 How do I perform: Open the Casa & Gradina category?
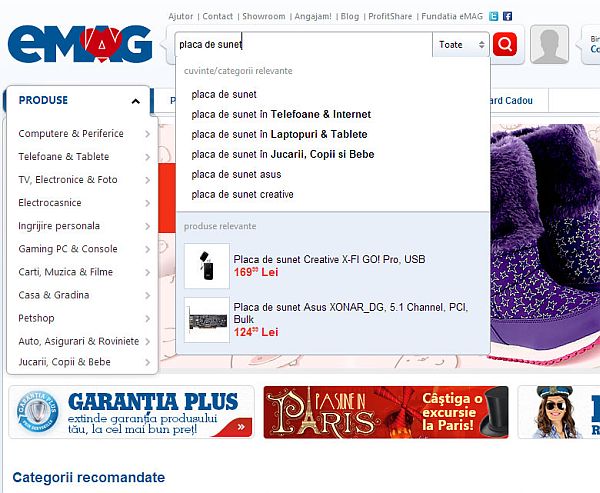(x=54, y=295)
